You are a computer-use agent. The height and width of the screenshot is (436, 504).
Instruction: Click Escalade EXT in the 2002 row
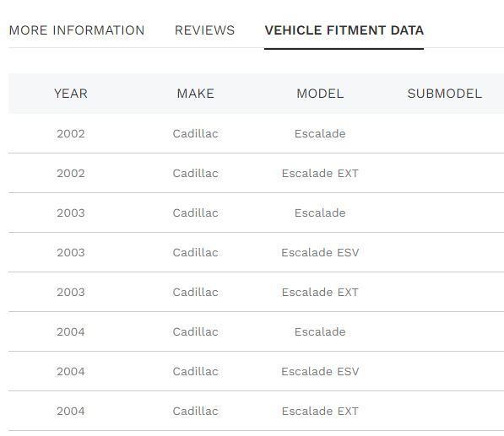coord(320,174)
